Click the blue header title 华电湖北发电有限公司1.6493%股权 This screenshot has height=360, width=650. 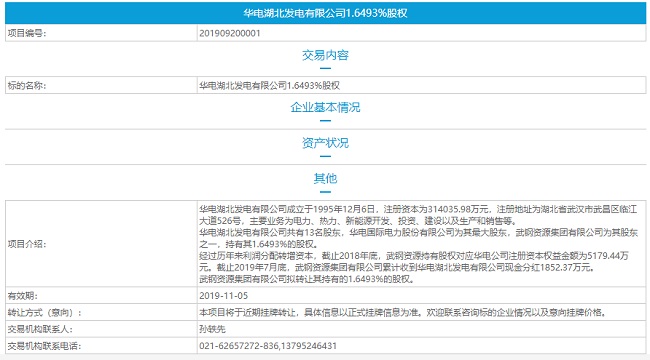tap(325, 13)
